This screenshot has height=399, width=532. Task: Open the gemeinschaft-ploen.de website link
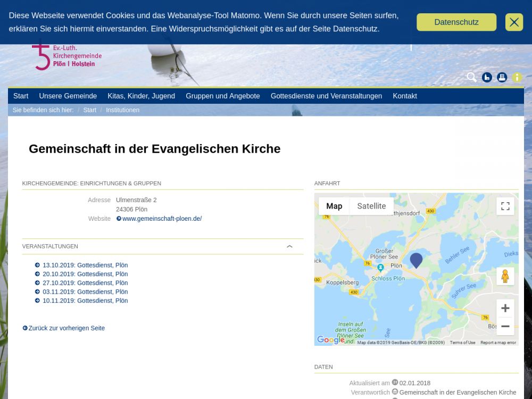162,219
